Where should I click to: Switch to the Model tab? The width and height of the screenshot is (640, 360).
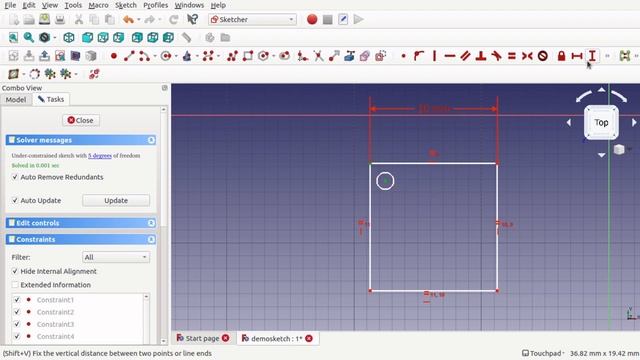(x=16, y=100)
